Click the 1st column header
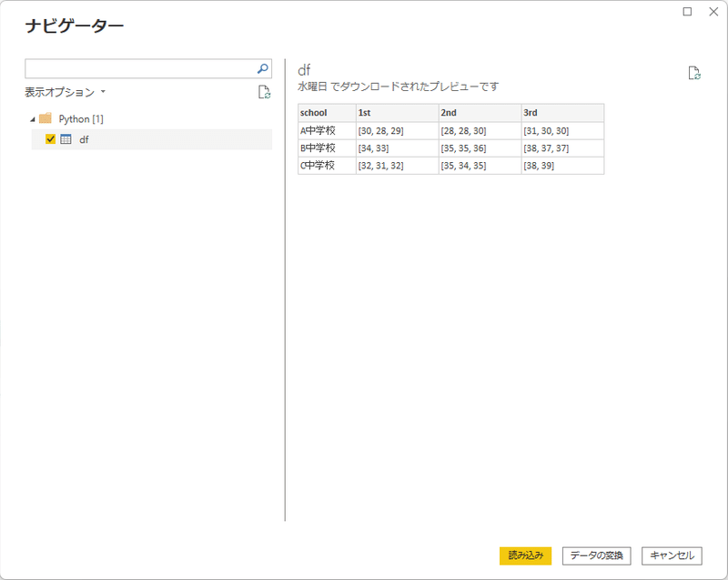728x580 pixels. [x=398, y=113]
